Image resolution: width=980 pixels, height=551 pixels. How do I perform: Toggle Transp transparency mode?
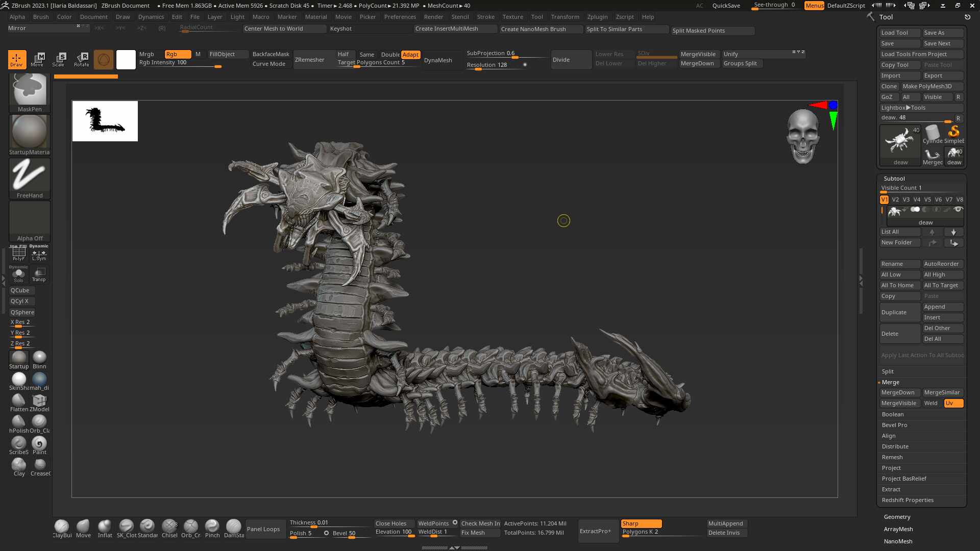pos(39,275)
